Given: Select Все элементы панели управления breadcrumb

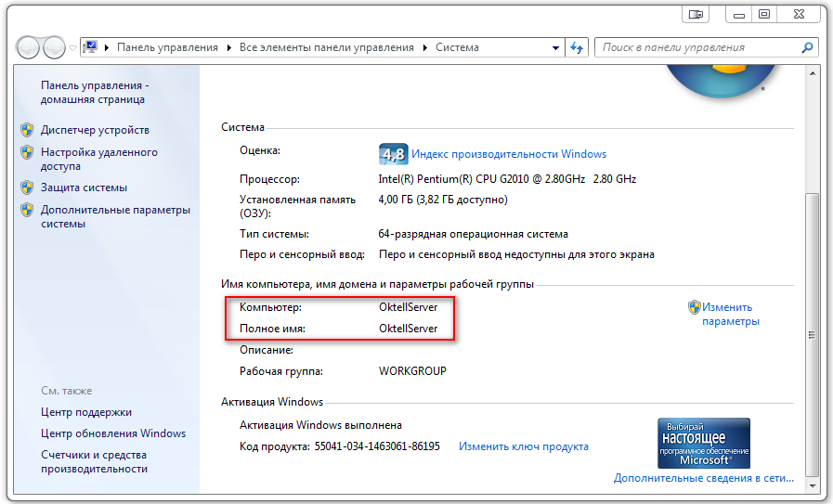Looking at the screenshot, I should tap(328, 47).
